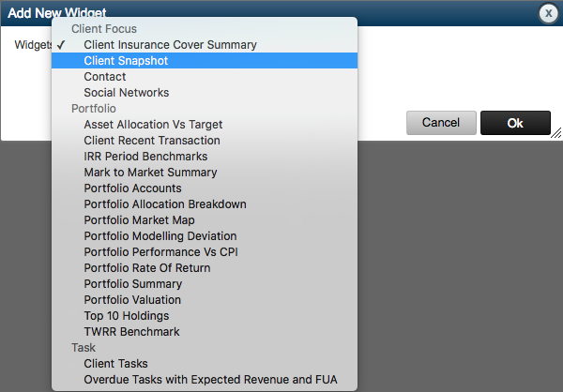Select Top 10 Holdings widget

[127, 316]
